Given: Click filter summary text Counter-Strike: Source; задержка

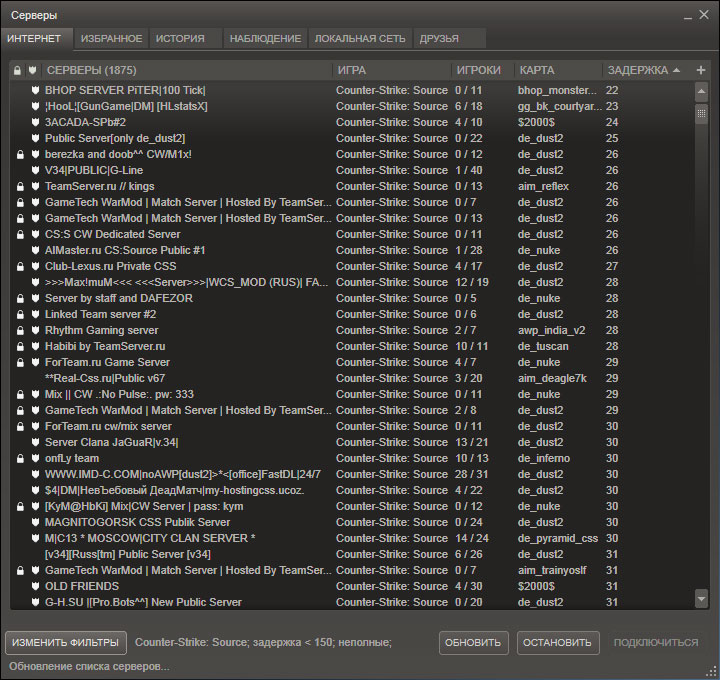Looking at the screenshot, I should tap(263, 642).
